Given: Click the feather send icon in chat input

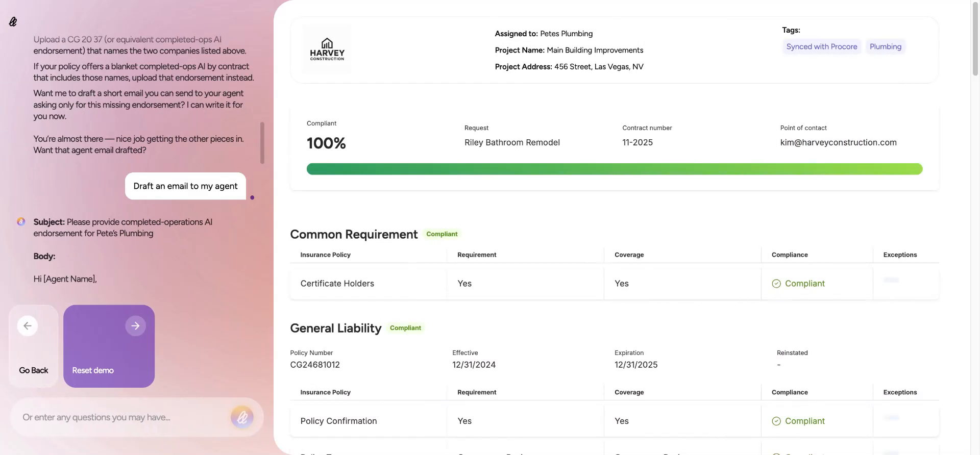Looking at the screenshot, I should (x=242, y=417).
